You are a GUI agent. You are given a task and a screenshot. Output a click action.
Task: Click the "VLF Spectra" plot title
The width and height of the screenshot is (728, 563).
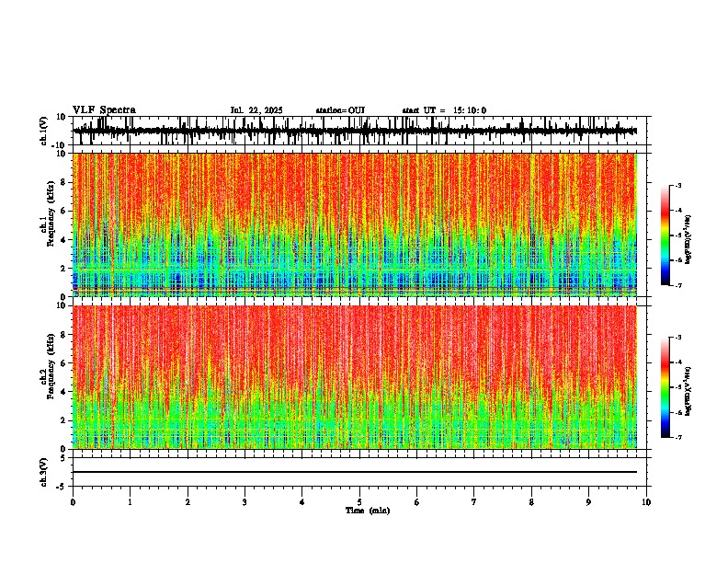coord(104,110)
